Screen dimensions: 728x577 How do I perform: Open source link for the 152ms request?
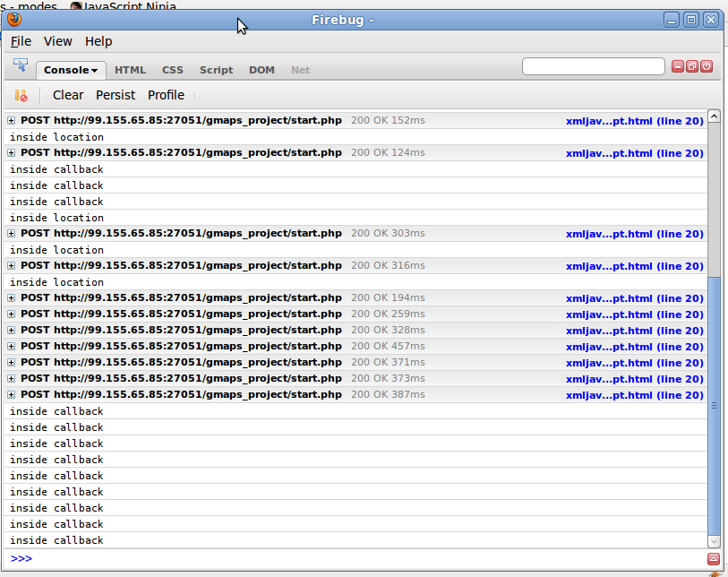point(635,121)
